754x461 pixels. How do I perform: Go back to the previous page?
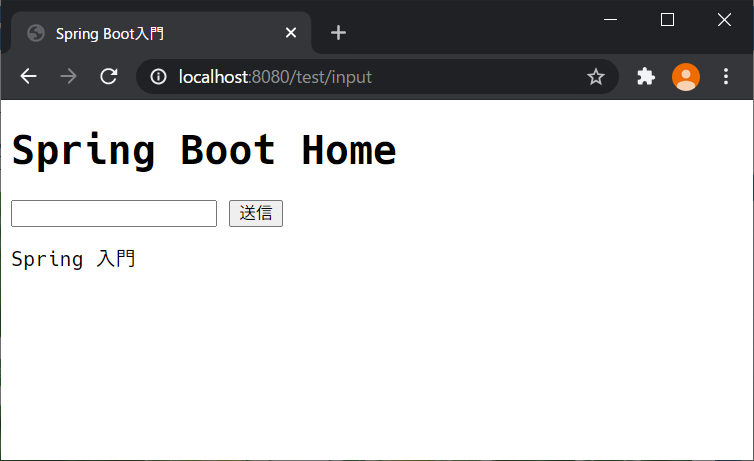coord(28,76)
